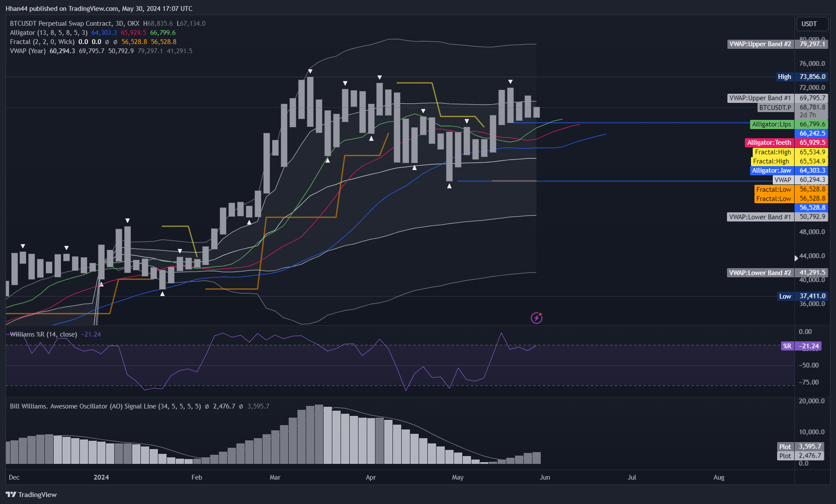Select the Alligator indicator legend

point(93,33)
